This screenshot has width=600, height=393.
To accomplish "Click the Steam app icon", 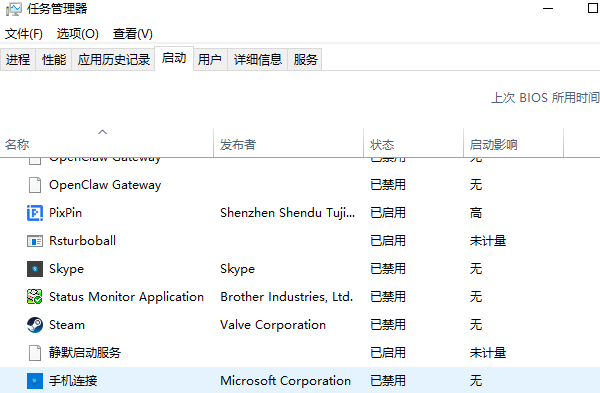I will (35, 325).
